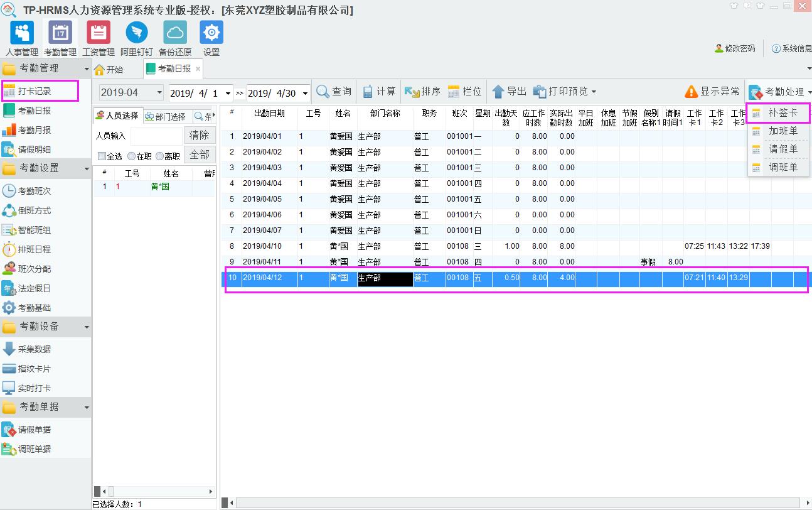Image resolution: width=812 pixels, height=510 pixels.
Task: Toggle the 全选 checkbox
Action: 102,156
